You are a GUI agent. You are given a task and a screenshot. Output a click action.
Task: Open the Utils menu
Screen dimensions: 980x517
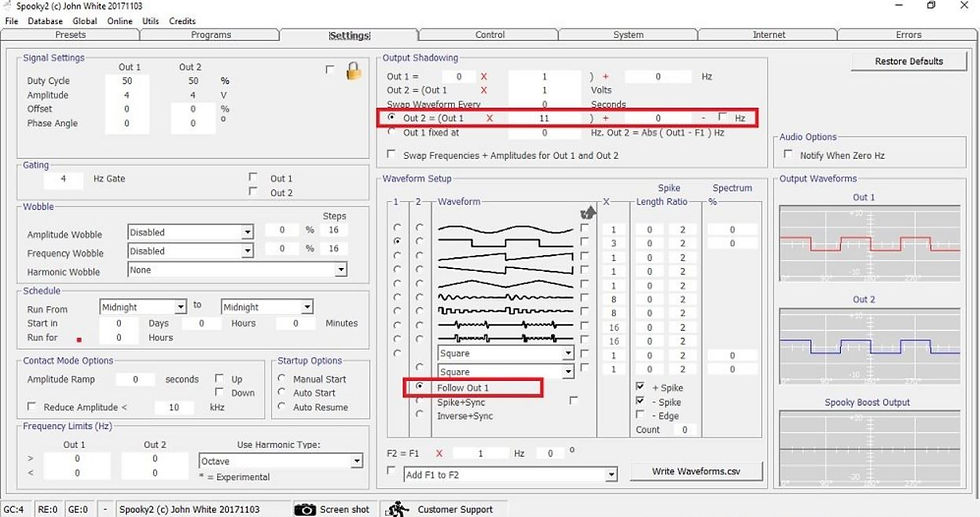[x=150, y=21]
